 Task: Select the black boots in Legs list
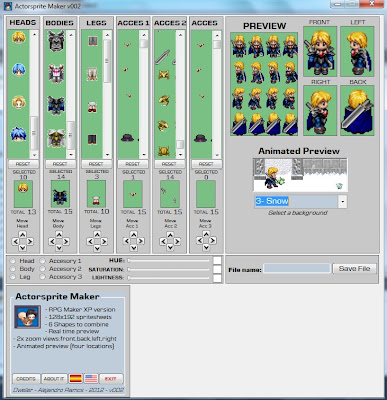92,139
